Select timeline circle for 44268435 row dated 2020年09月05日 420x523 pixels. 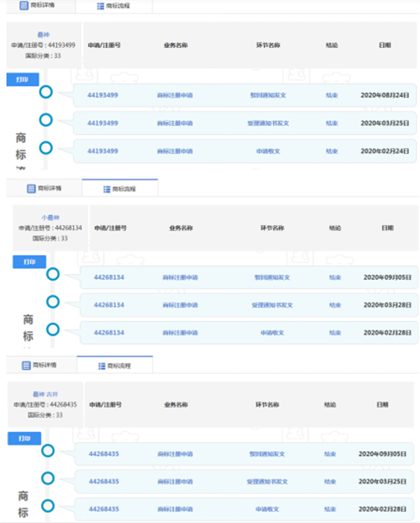(x=48, y=451)
